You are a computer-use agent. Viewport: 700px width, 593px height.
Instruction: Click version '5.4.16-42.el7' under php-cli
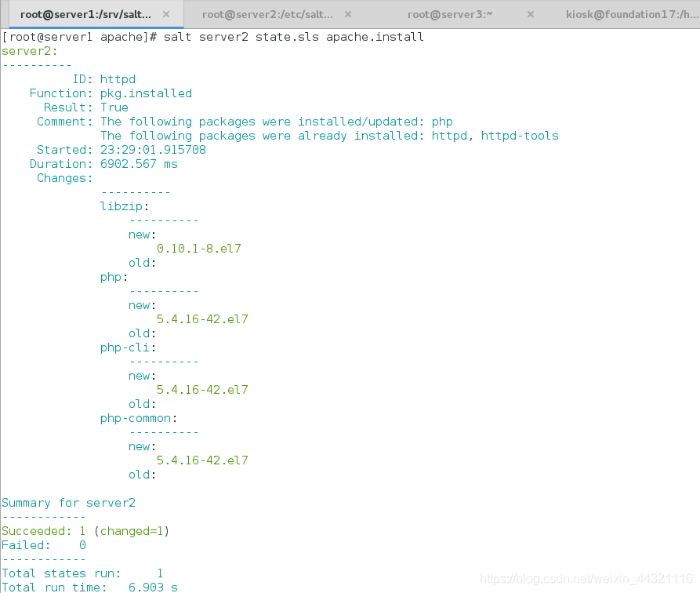202,390
